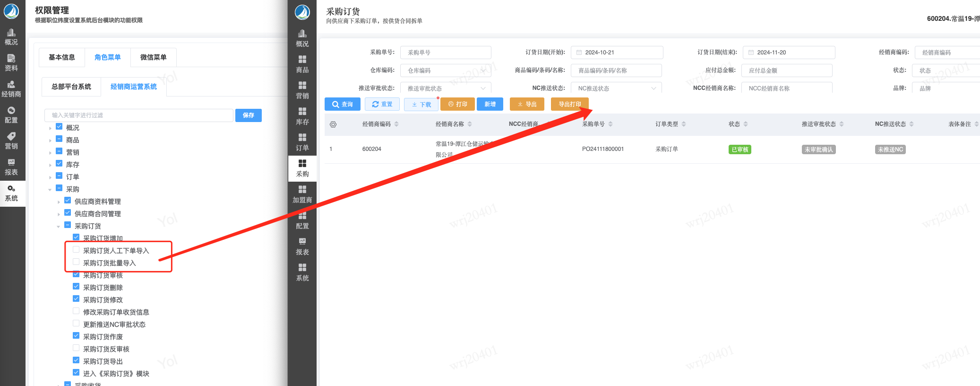Image resolution: width=980 pixels, height=386 pixels.
Task: Open 配置 in the 采购订货 window sidebar
Action: pos(302,221)
